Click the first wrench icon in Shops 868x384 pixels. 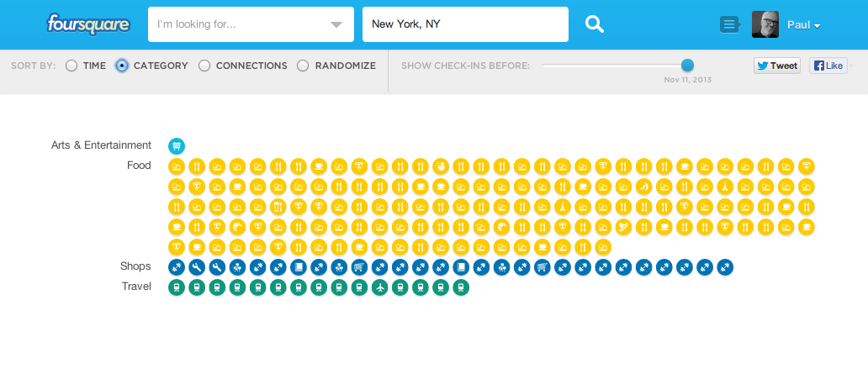point(197,268)
